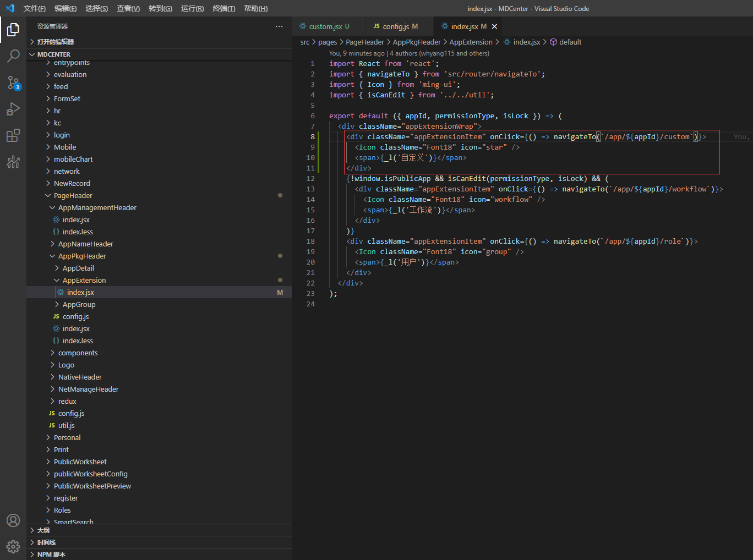The image size is (753, 560).
Task: Click React file icon in breadcrumb index.jsx
Action: [x=508, y=42]
